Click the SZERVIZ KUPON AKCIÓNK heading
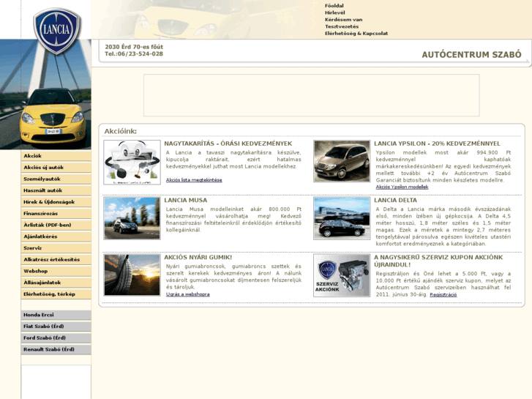532x399 pixels. coord(438,261)
